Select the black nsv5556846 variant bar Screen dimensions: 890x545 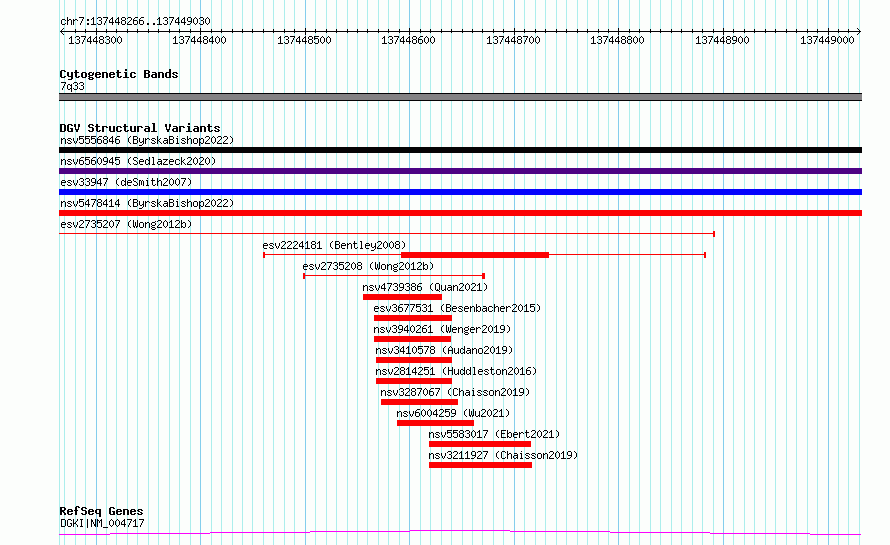point(460,150)
